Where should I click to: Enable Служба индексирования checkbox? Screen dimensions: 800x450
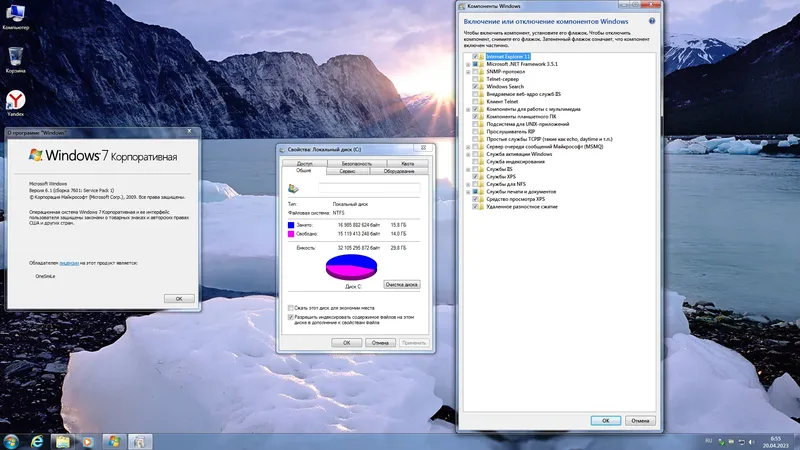475,162
